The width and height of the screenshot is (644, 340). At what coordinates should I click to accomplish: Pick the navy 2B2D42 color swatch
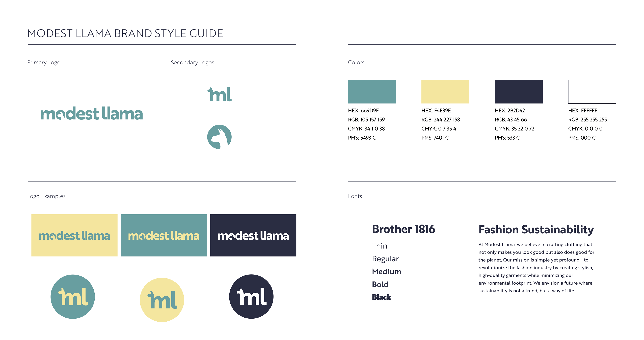(519, 92)
